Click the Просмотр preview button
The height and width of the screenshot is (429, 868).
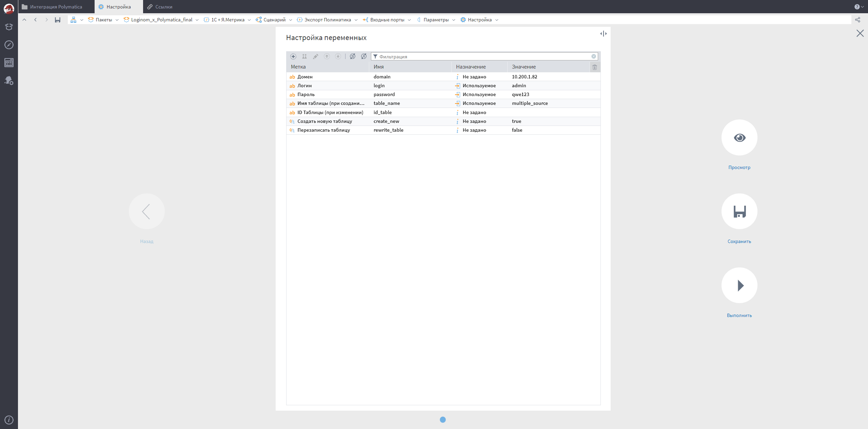coord(739,137)
